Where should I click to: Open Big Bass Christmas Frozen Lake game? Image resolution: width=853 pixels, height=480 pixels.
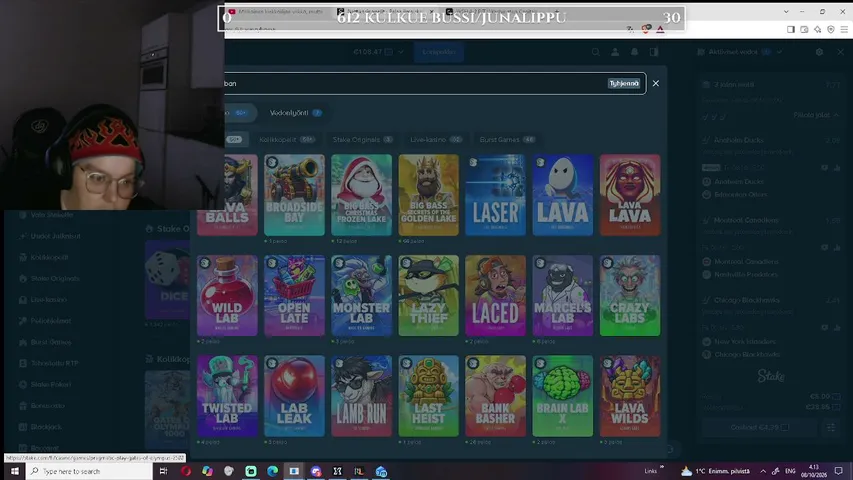tap(361, 195)
